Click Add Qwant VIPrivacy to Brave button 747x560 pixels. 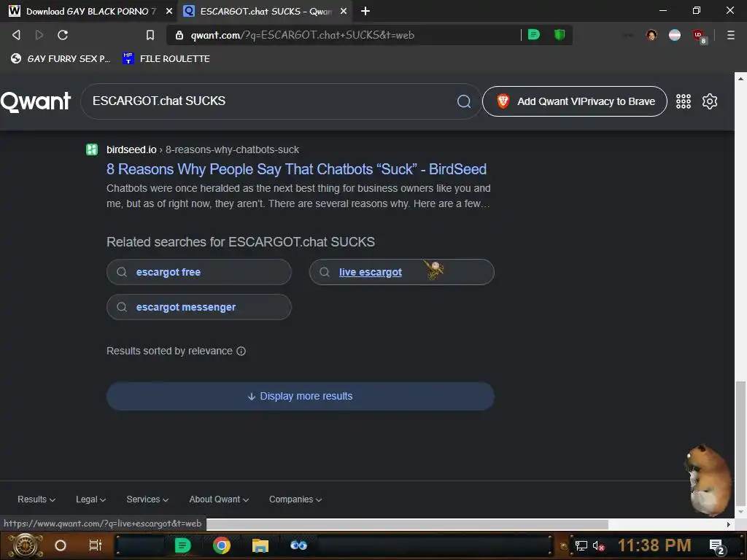point(575,101)
